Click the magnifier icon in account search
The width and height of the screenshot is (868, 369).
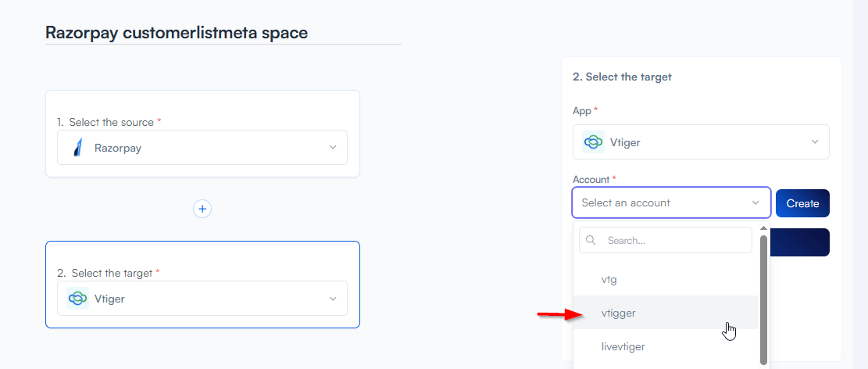(x=591, y=240)
